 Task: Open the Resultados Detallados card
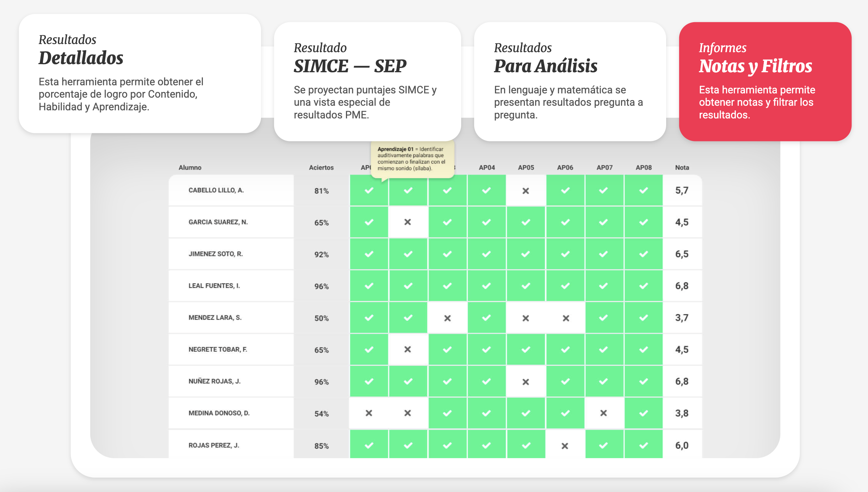click(x=139, y=73)
